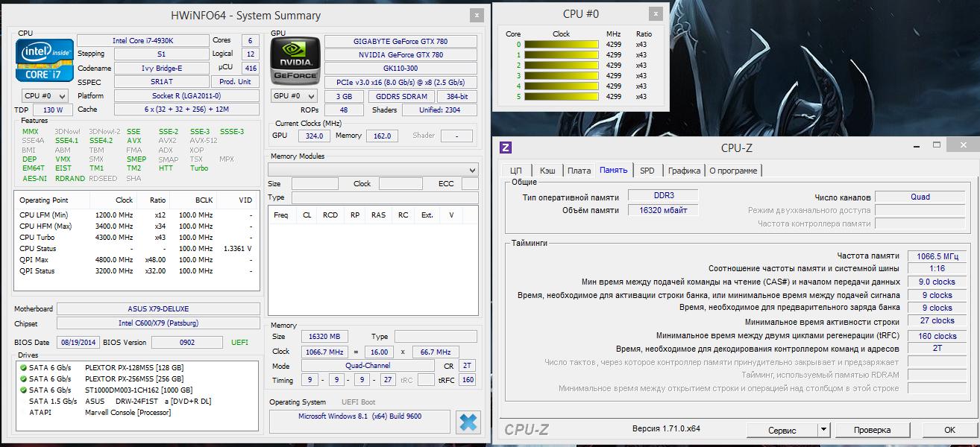Open the CPU #0 selector dropdown
Image resolution: width=980 pixels, height=447 pixels.
click(x=45, y=96)
